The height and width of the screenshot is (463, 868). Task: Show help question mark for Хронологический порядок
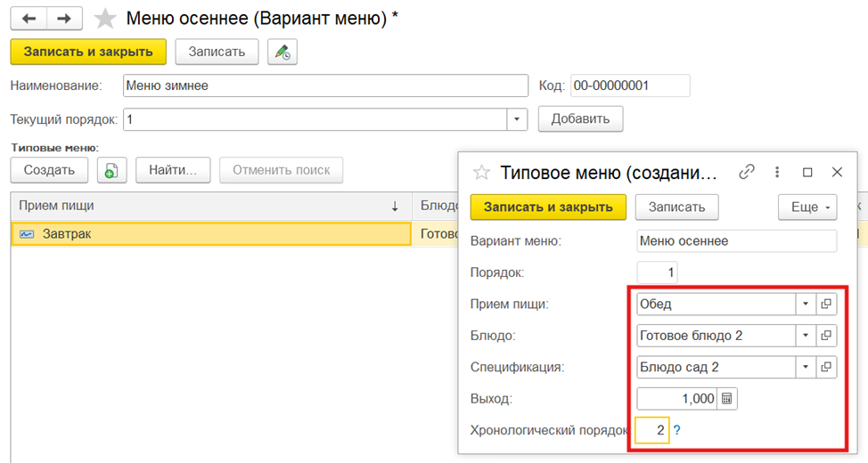pyautogui.click(x=676, y=430)
